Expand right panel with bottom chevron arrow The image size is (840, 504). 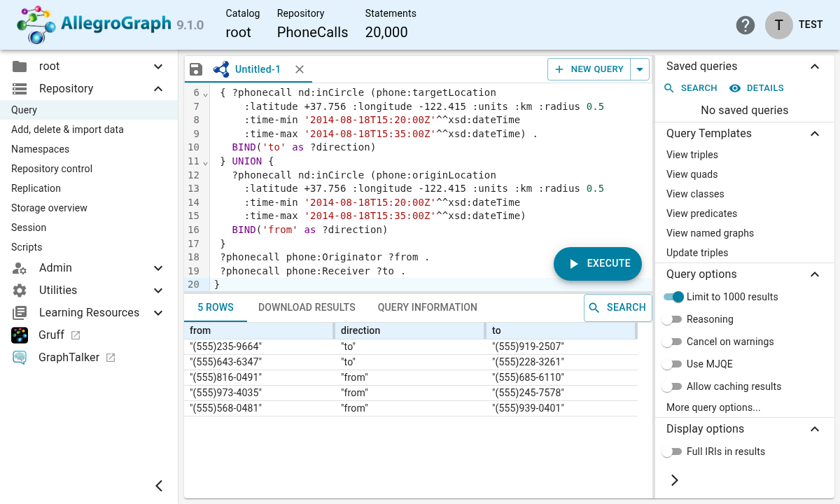click(675, 480)
